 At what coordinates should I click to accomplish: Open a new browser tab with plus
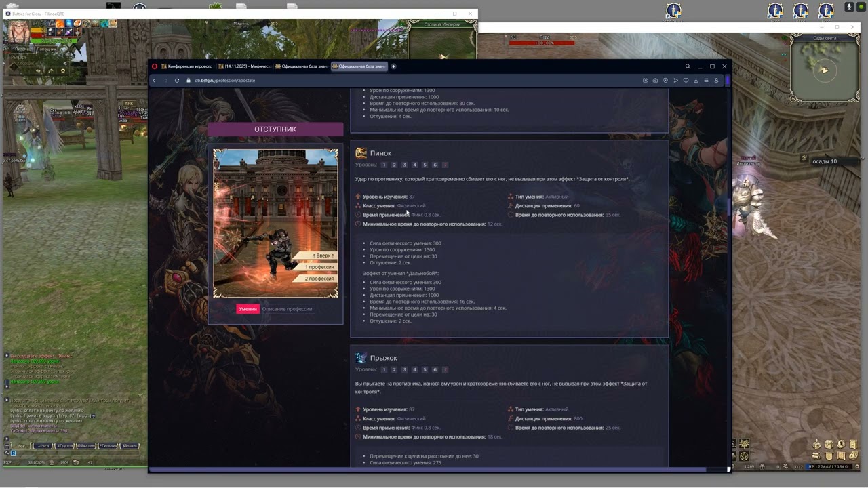[393, 66]
